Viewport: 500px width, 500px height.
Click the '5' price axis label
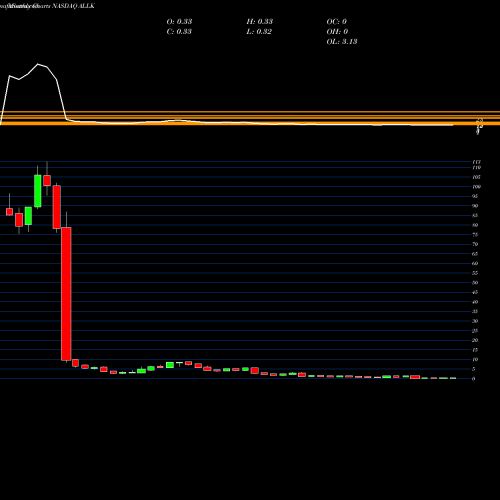[474, 369]
